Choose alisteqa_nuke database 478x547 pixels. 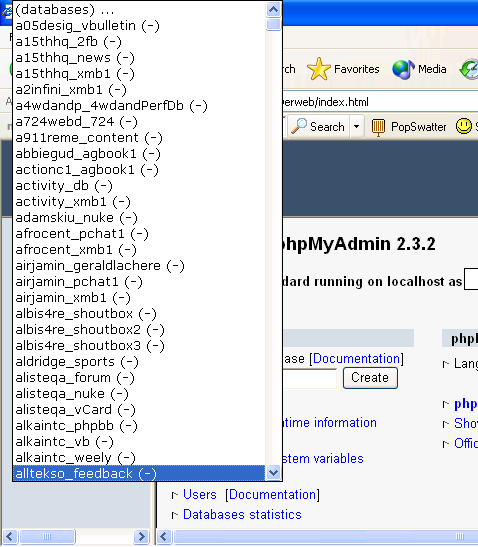(139, 395)
